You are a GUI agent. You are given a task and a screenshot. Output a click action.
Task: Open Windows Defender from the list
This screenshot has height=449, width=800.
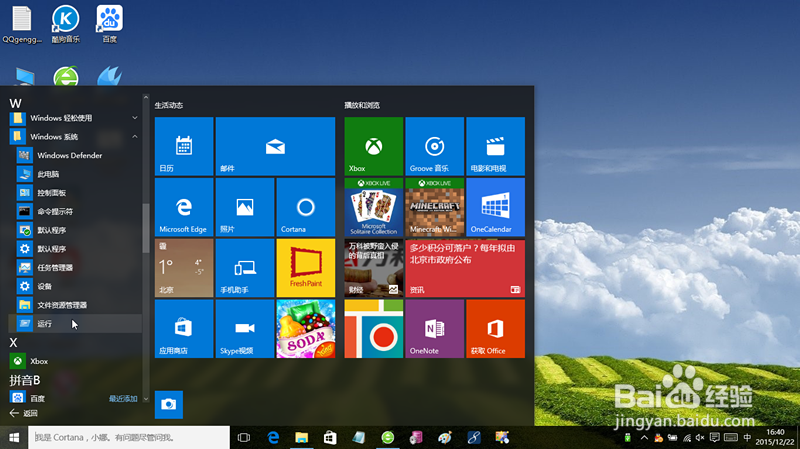point(74,155)
